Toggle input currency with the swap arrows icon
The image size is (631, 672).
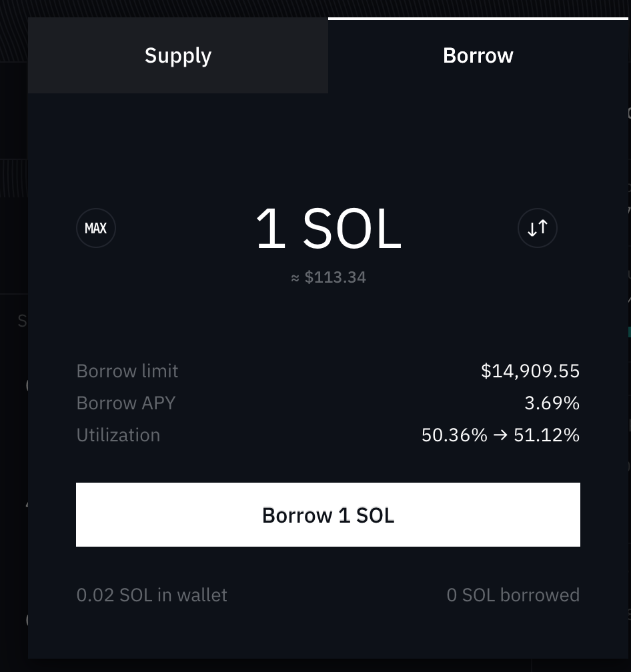coord(538,228)
